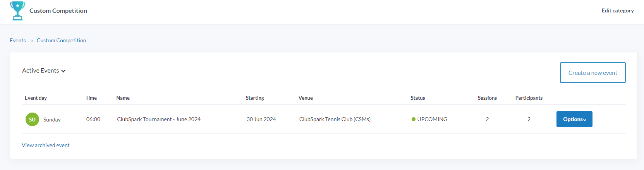Expand the Active Events dropdown
Image resolution: width=644 pixels, height=170 pixels.
point(44,71)
